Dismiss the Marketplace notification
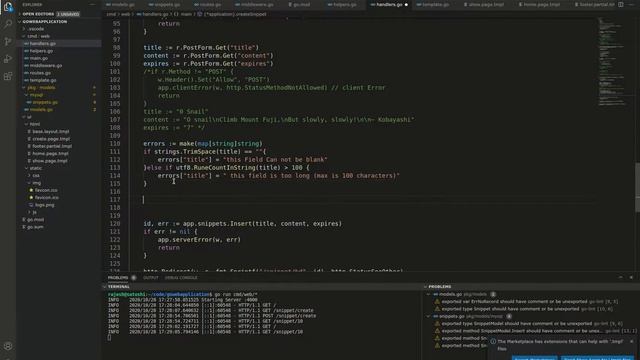Screen dimensions: 640x360 tap(631, 341)
